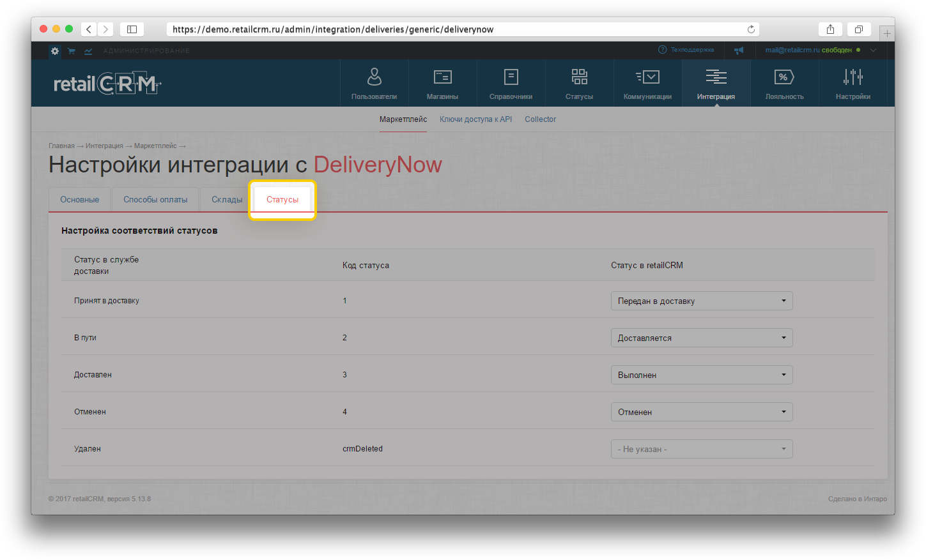Open the analytics chart icon in top bar

[x=88, y=51]
